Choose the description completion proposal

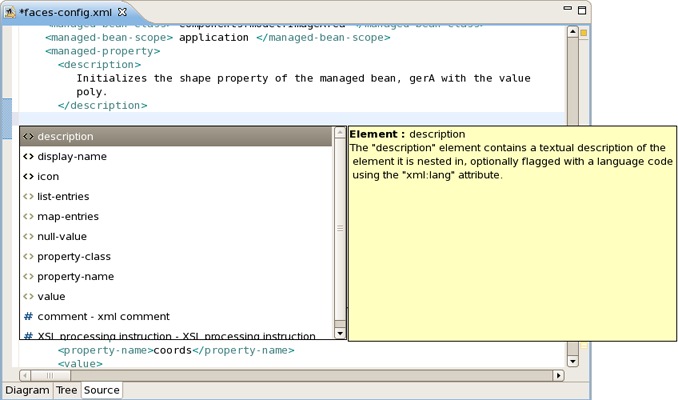tap(176, 137)
